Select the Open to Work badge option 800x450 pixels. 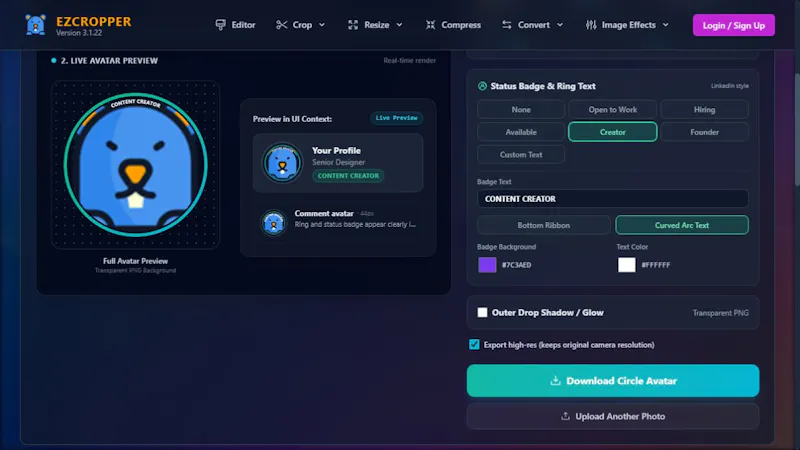click(x=613, y=110)
